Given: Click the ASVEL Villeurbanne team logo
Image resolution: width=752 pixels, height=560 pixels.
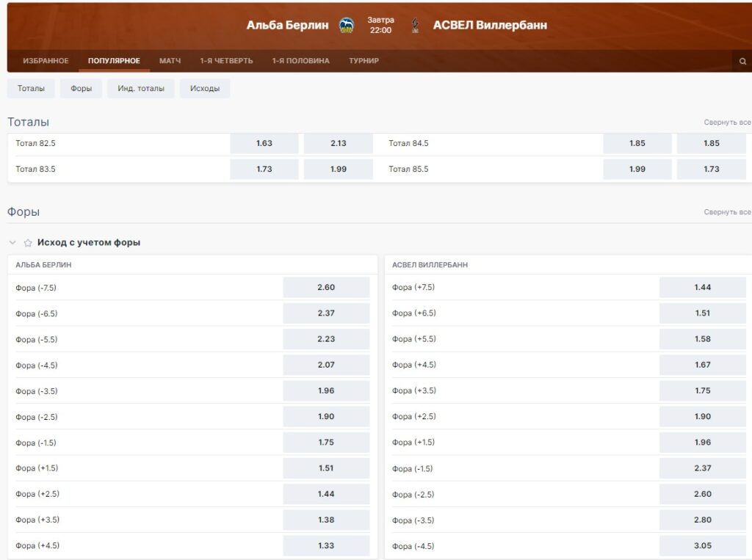Looking at the screenshot, I should click(x=416, y=25).
